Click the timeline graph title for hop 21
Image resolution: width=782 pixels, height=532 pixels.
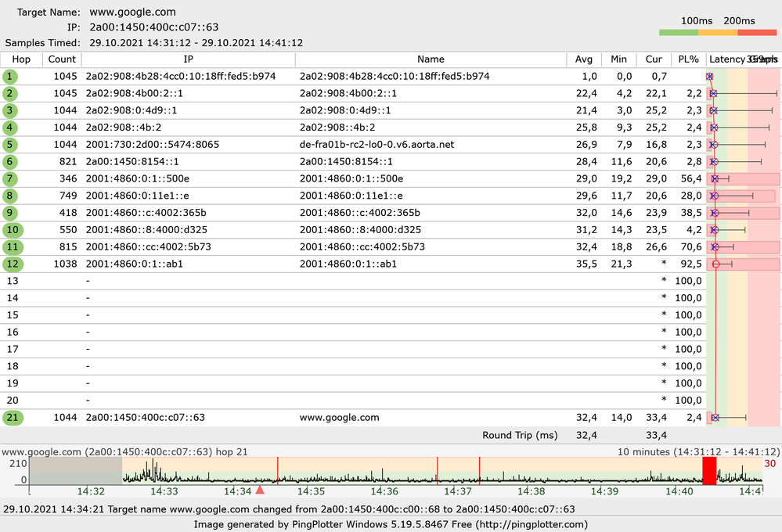[x=124, y=452]
